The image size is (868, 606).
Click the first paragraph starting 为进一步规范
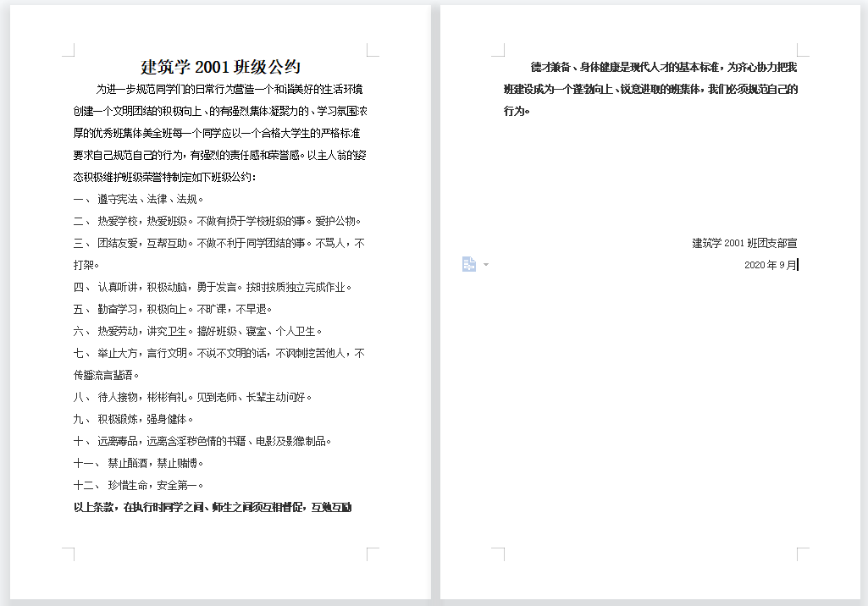(x=220, y=133)
